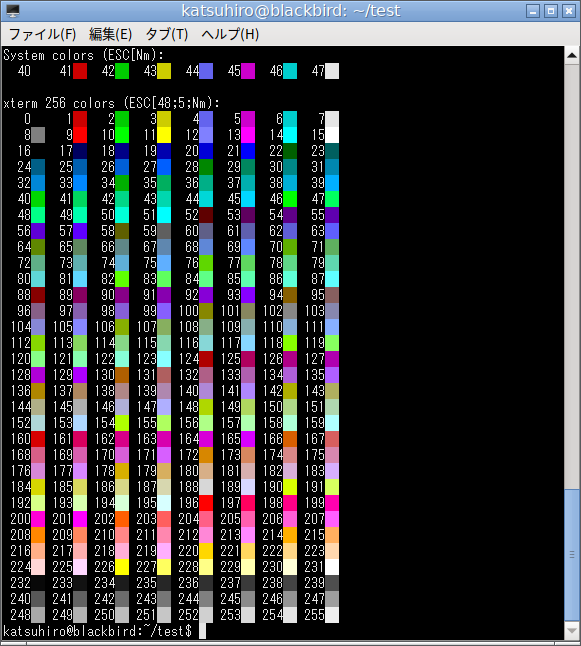Click the pure red swatch for color 196
The height and width of the screenshot is (646, 581).
[206, 503]
